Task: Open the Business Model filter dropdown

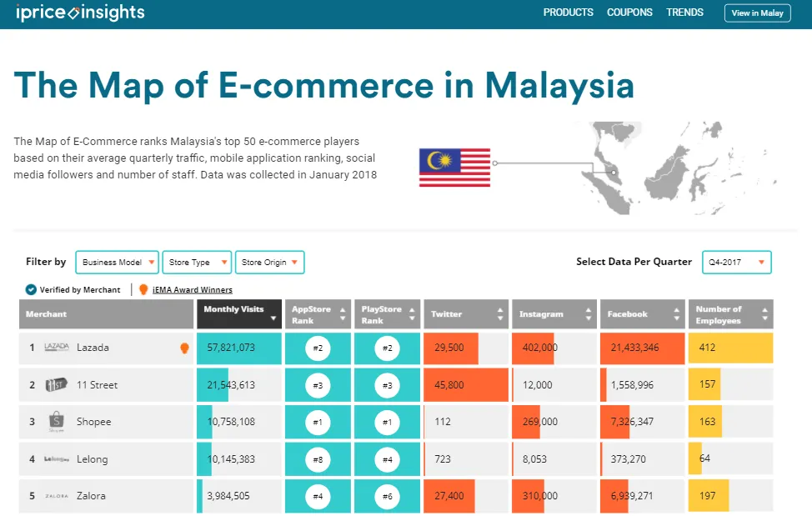Action: (117, 262)
